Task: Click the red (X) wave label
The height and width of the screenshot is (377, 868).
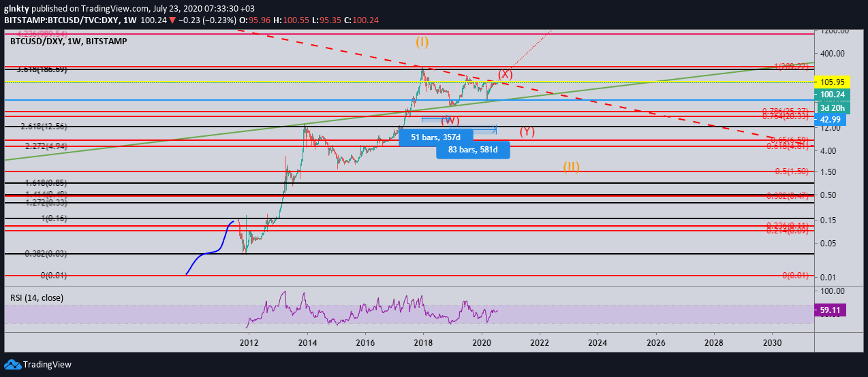Action: pyautogui.click(x=505, y=73)
